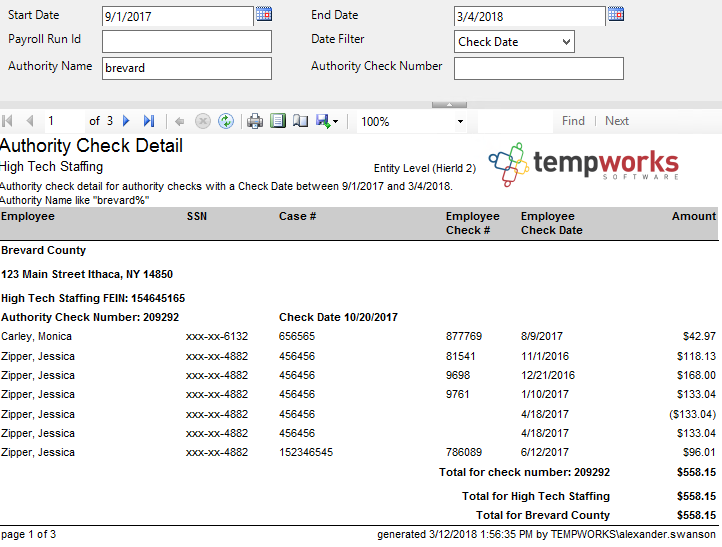Viewport: 722px width, 547px height.
Task: Click the $118.13 amount
Action: (696, 356)
